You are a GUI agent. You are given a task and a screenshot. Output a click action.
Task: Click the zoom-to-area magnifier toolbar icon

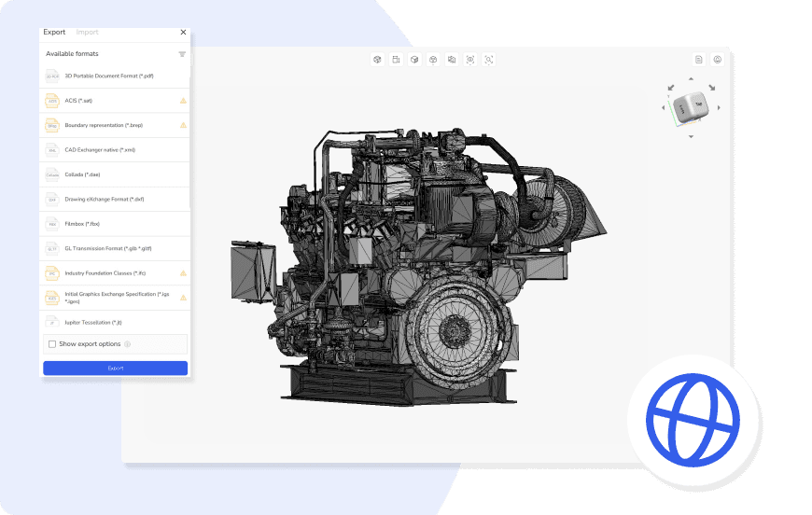coord(488,60)
